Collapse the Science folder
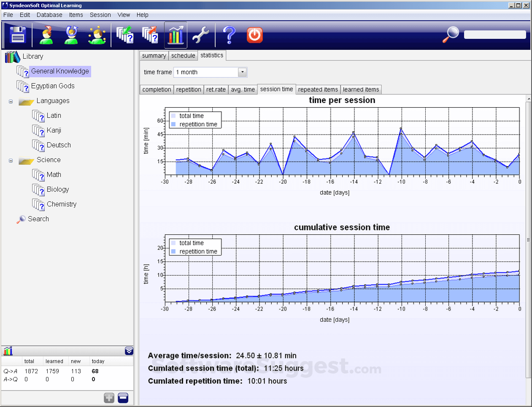The width and height of the screenshot is (532, 407). coord(11,160)
